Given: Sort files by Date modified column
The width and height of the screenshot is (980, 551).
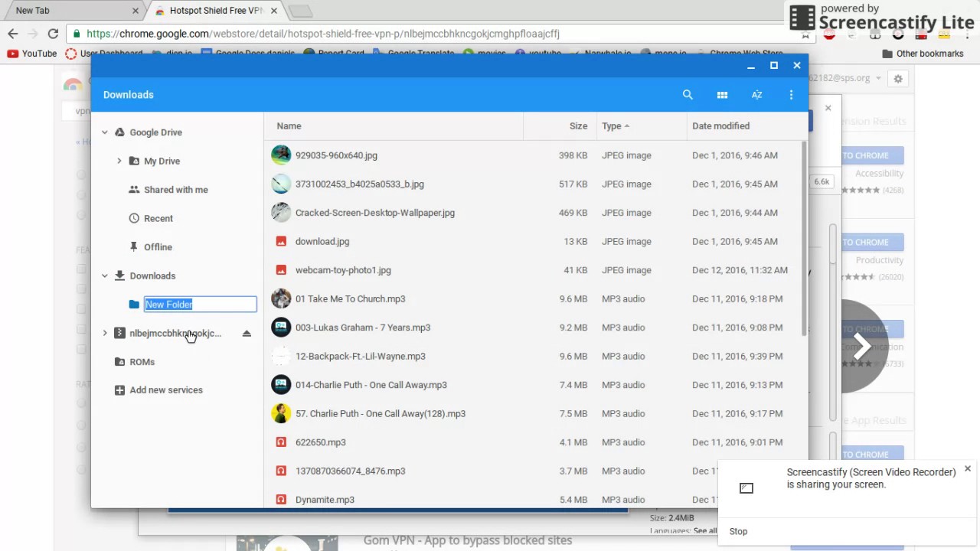Looking at the screenshot, I should tap(746, 126).
